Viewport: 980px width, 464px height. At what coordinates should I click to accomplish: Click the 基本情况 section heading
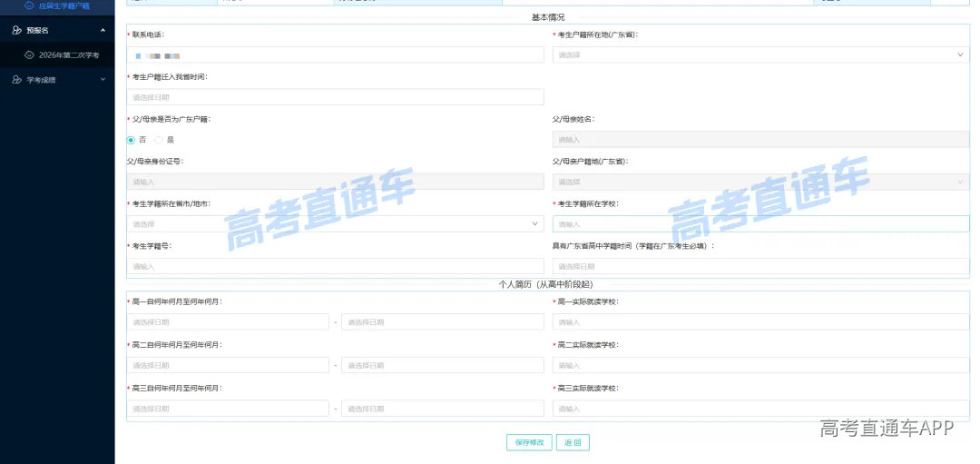pyautogui.click(x=548, y=17)
